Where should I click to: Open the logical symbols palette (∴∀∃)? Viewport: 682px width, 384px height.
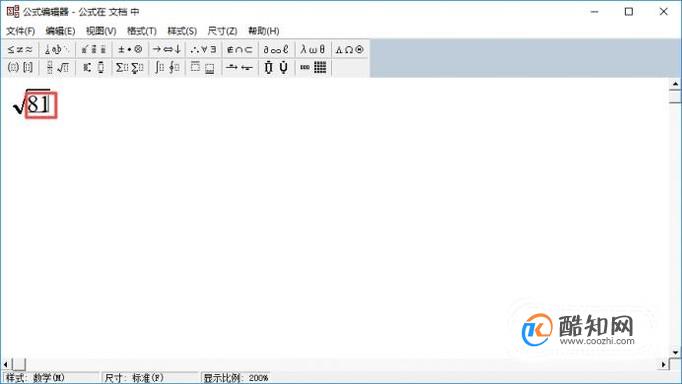(x=203, y=50)
